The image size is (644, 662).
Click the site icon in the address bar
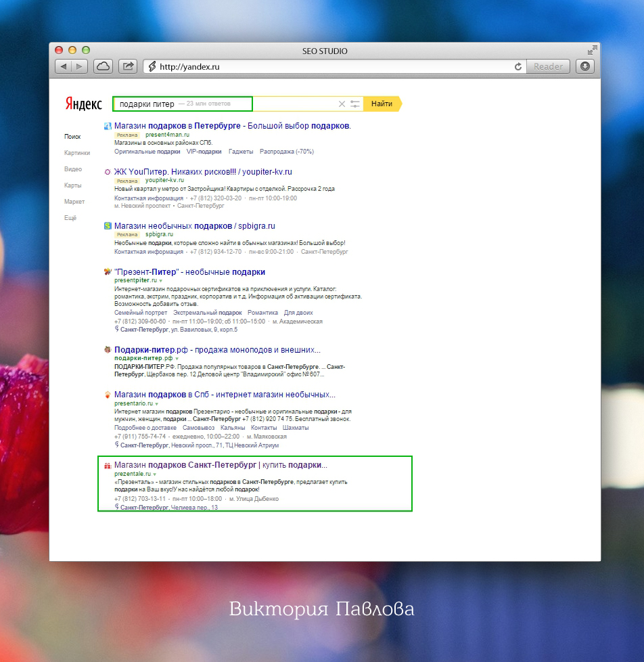[x=152, y=67]
